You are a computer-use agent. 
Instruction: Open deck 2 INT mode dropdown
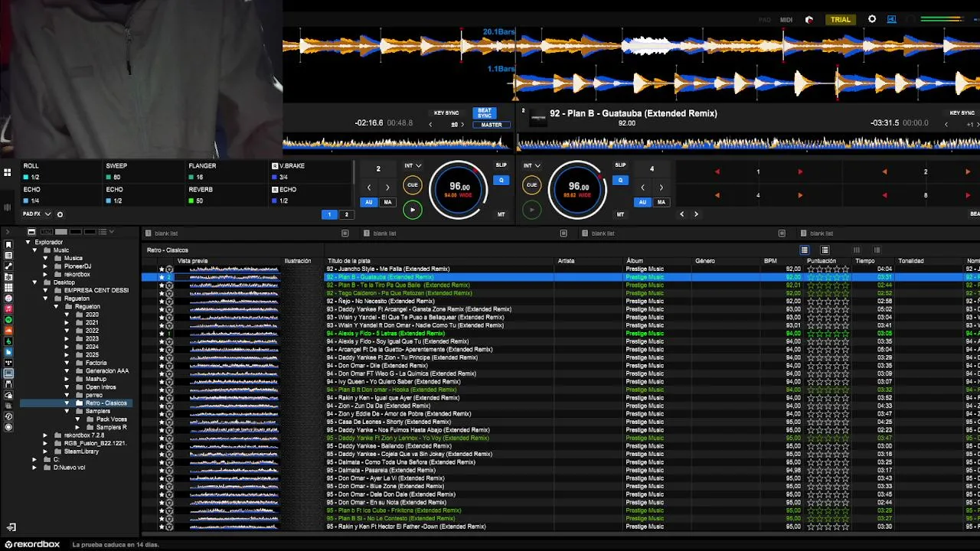click(532, 165)
